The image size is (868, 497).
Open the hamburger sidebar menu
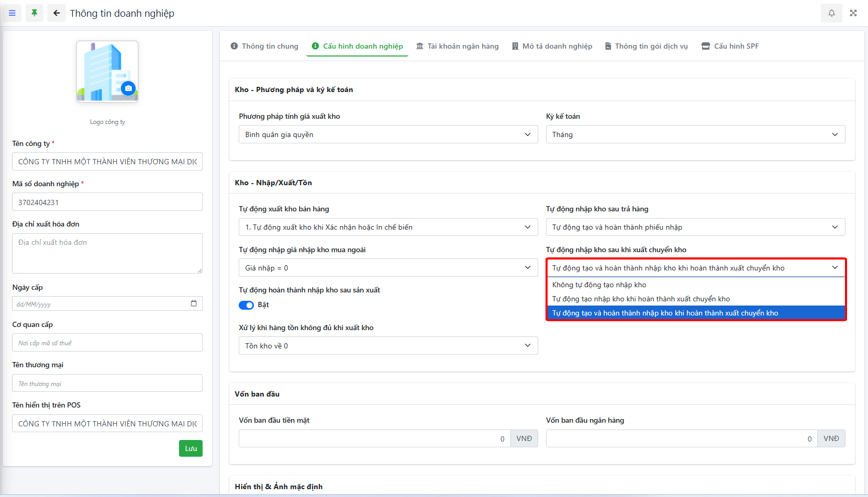pyautogui.click(x=12, y=13)
